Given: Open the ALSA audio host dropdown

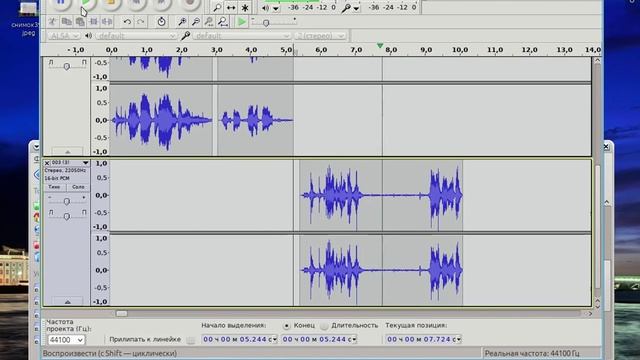Looking at the screenshot, I should [64, 36].
